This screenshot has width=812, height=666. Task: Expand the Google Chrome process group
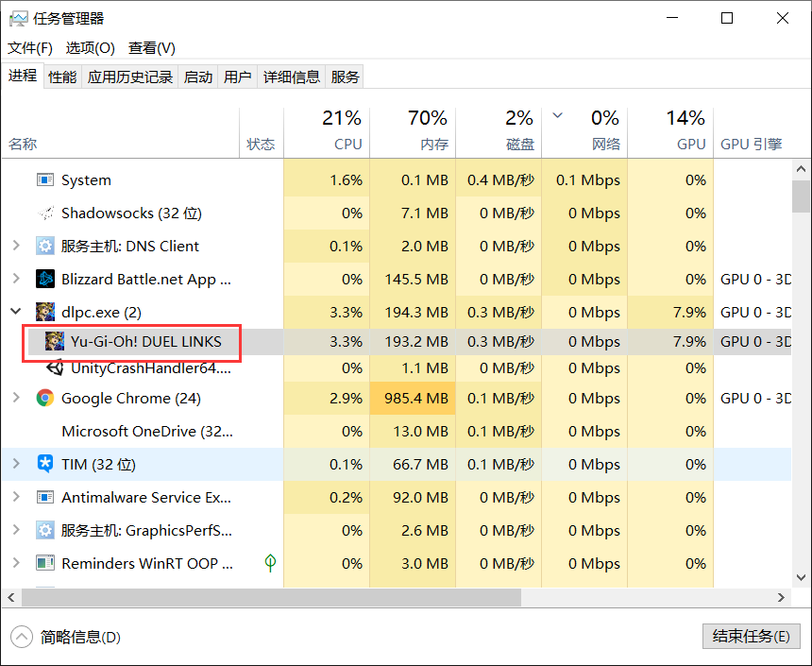tap(16, 398)
